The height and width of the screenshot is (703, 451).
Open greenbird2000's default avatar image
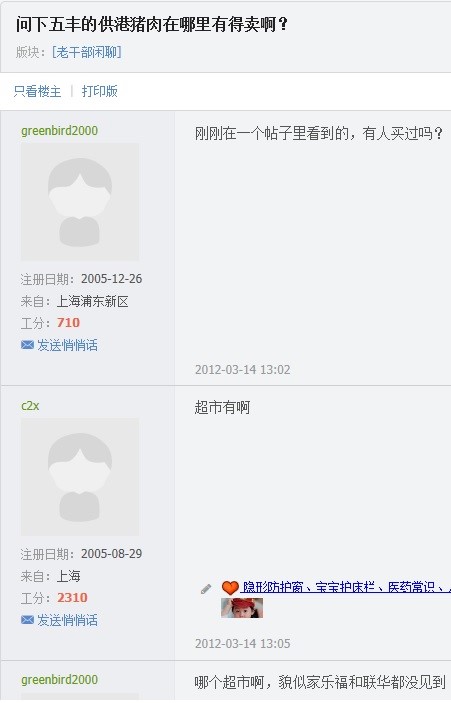[80, 202]
